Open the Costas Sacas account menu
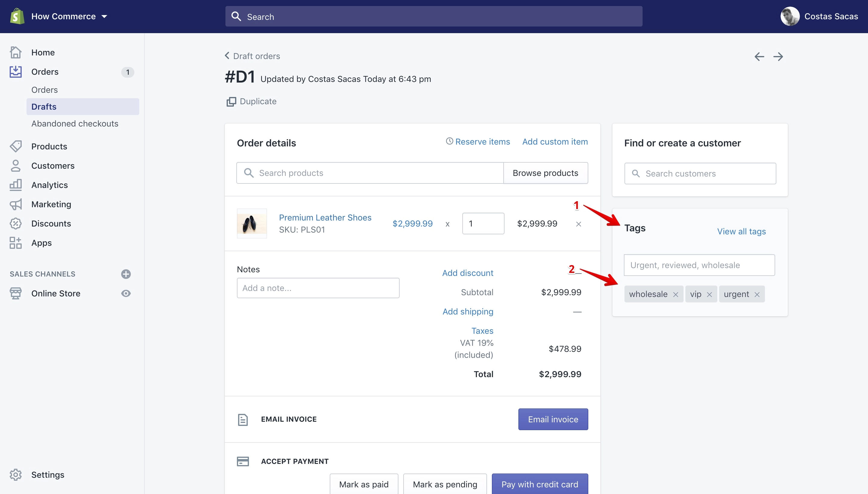Viewport: 868px width, 494px height. click(x=819, y=16)
